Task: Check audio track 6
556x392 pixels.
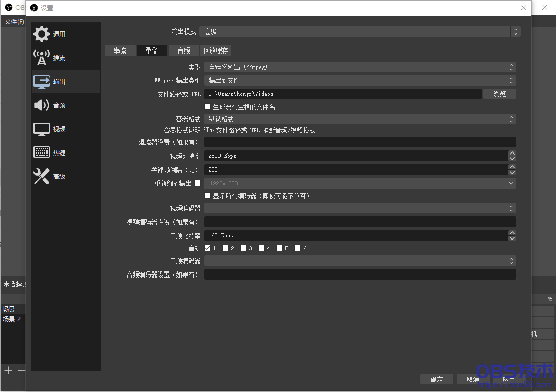Action: [x=297, y=248]
